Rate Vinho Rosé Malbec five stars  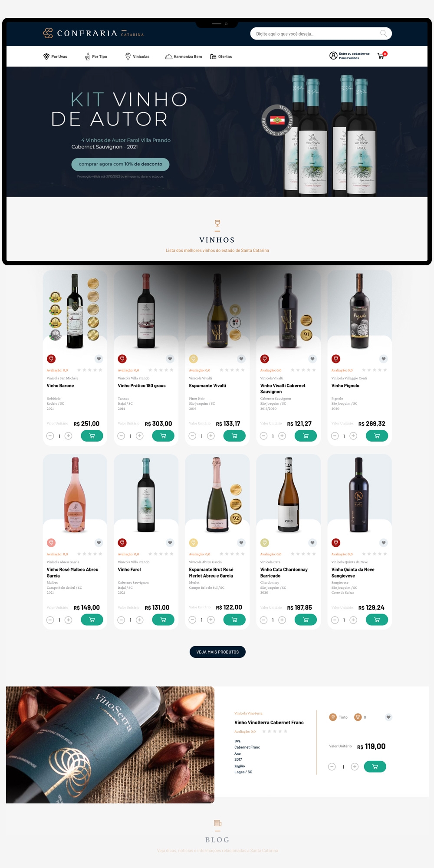pyautogui.click(x=100, y=554)
